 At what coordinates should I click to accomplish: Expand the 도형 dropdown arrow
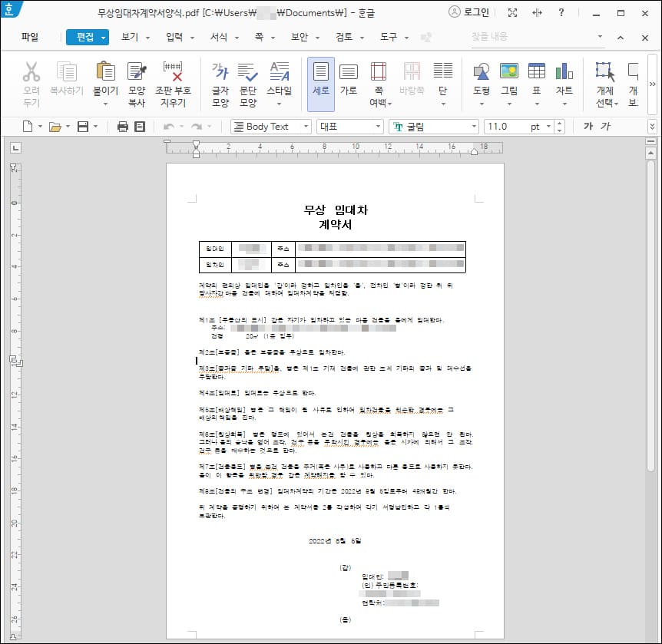(x=482, y=104)
